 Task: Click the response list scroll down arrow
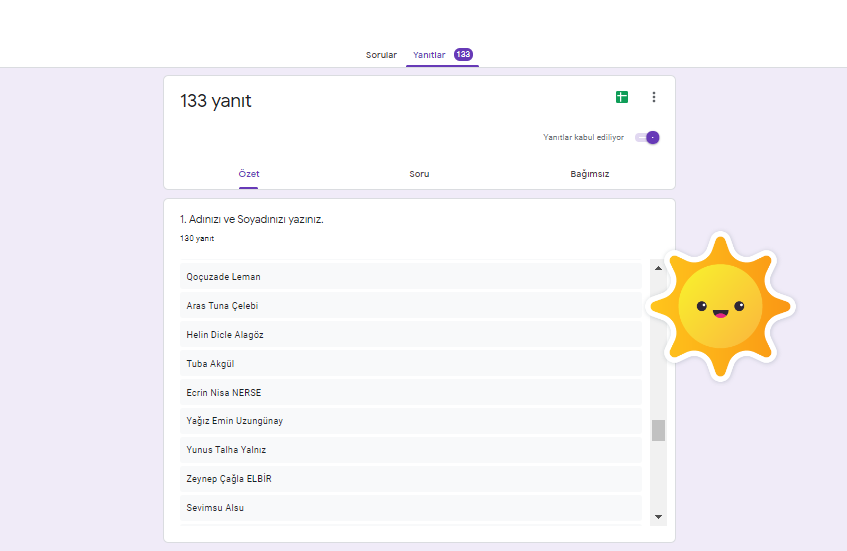click(658, 517)
